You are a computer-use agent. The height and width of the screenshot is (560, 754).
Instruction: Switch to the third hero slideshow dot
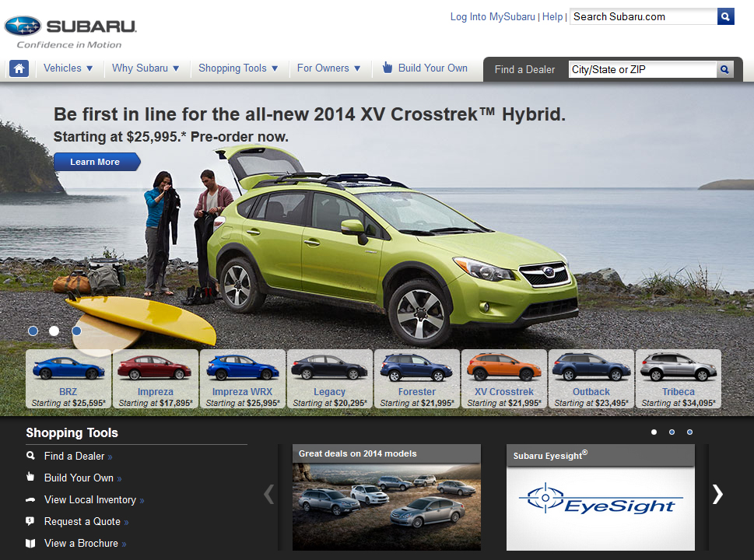76,331
